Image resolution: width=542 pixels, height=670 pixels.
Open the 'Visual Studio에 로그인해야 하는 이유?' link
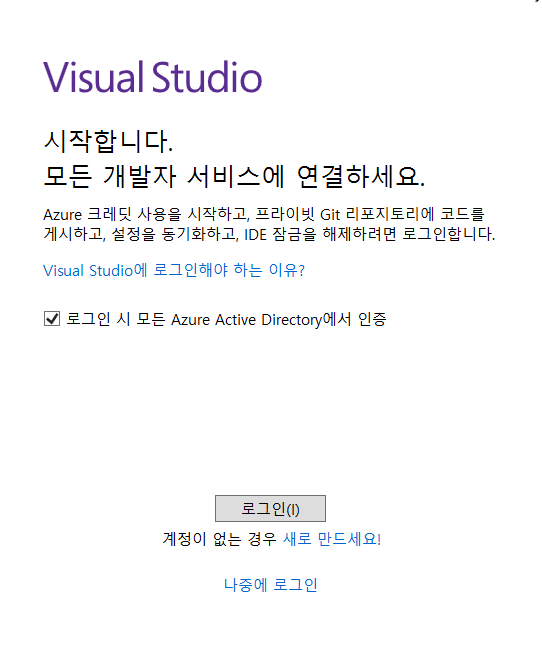click(174, 270)
